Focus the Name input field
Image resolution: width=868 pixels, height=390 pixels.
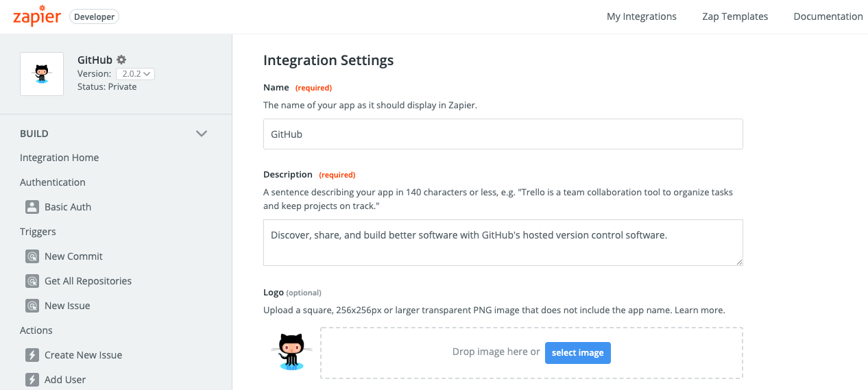click(x=503, y=134)
